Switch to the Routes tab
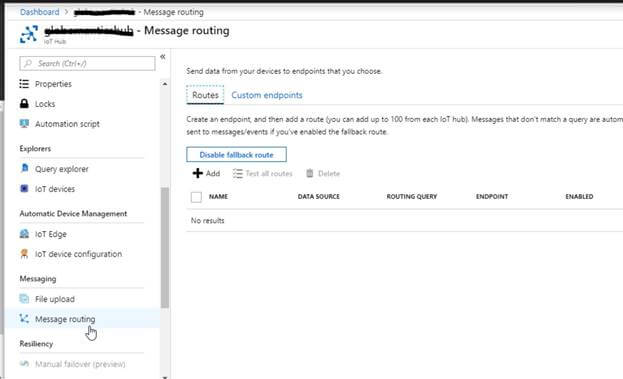The image size is (623, 379). (x=205, y=95)
